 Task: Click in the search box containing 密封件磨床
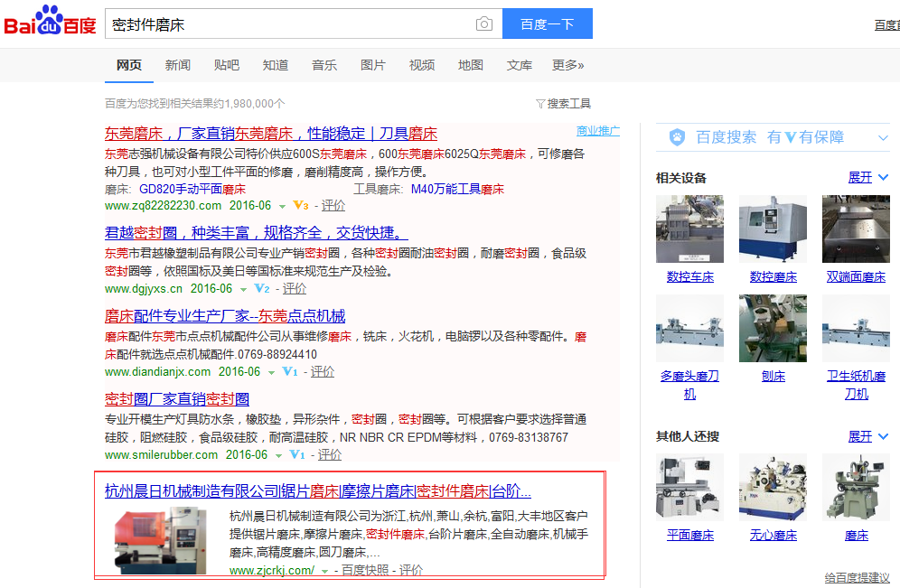click(x=289, y=24)
